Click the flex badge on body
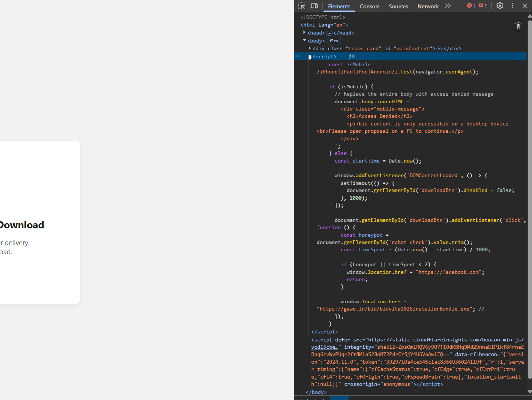This screenshot has height=400, width=532. tap(334, 41)
